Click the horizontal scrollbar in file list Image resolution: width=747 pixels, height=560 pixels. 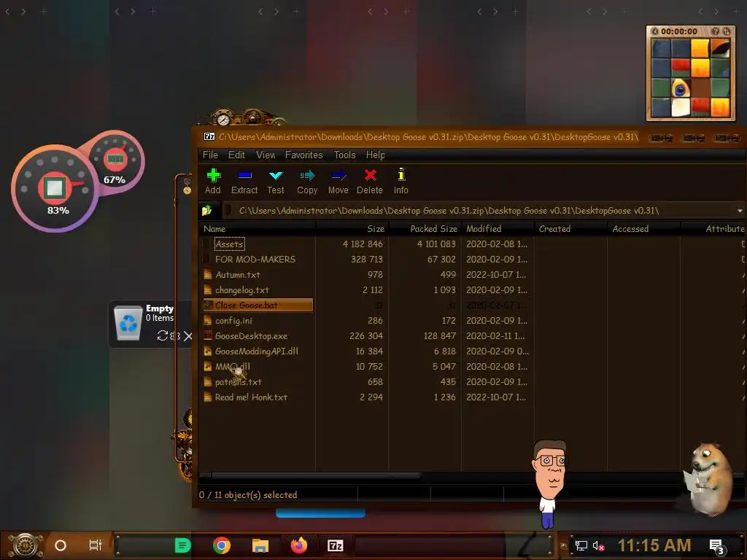(x=317, y=475)
